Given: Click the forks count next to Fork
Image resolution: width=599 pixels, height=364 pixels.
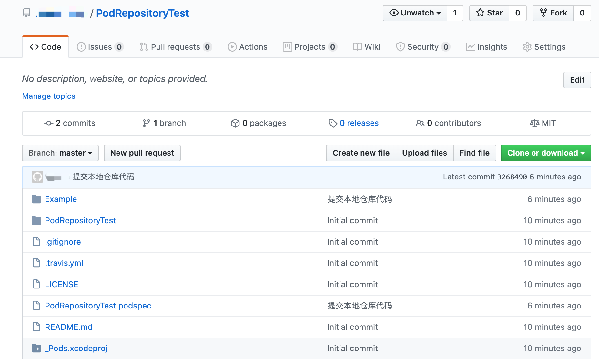Looking at the screenshot, I should click(582, 13).
